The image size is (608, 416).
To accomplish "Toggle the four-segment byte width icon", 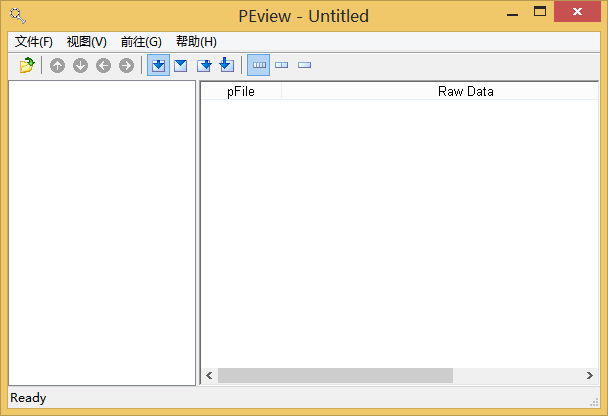I will [x=259, y=65].
